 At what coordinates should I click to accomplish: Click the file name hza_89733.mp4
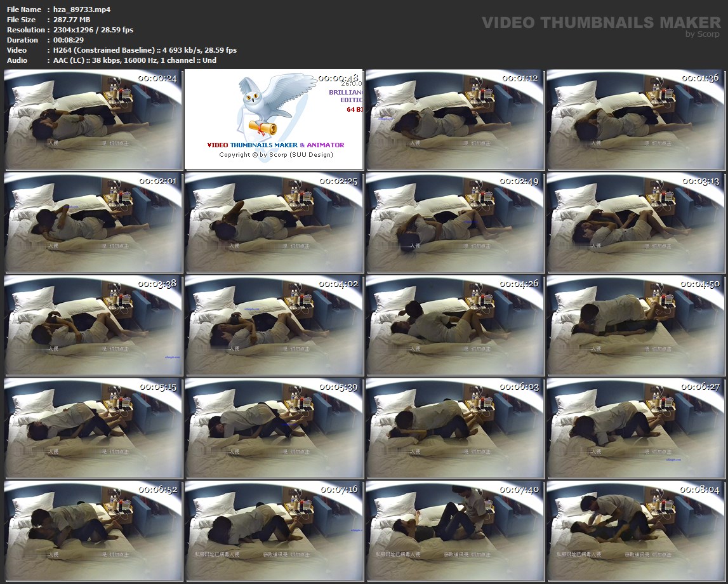pyautogui.click(x=82, y=10)
